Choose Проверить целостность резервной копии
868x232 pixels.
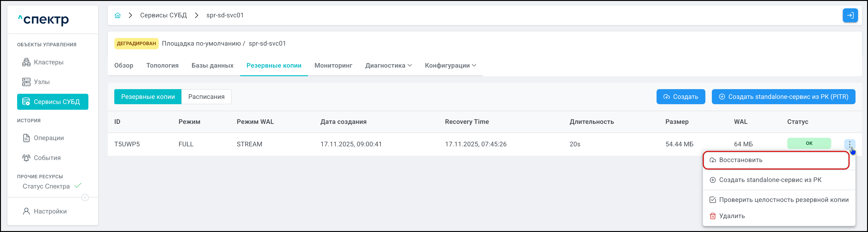pyautogui.click(x=783, y=200)
